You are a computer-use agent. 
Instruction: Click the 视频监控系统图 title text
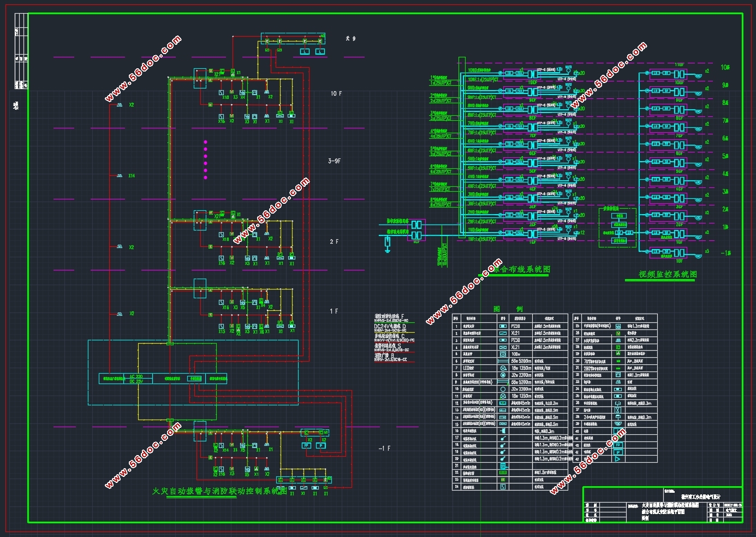click(668, 274)
